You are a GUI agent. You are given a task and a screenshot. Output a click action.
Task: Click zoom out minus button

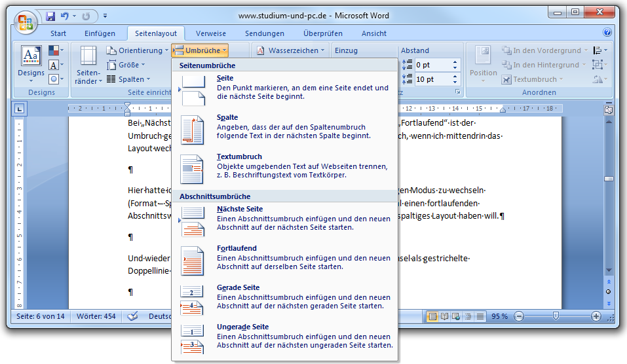pos(519,316)
